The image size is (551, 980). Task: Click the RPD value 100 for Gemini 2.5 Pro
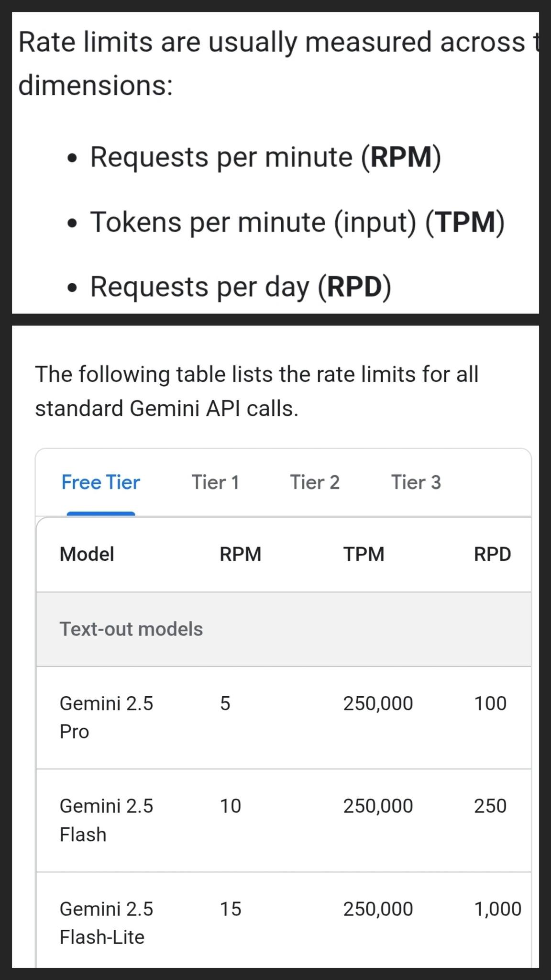[490, 703]
